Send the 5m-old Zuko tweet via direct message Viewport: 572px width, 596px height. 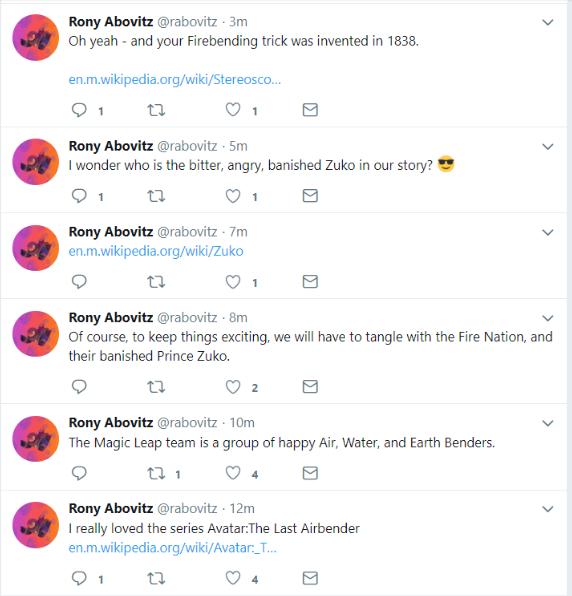[310, 196]
